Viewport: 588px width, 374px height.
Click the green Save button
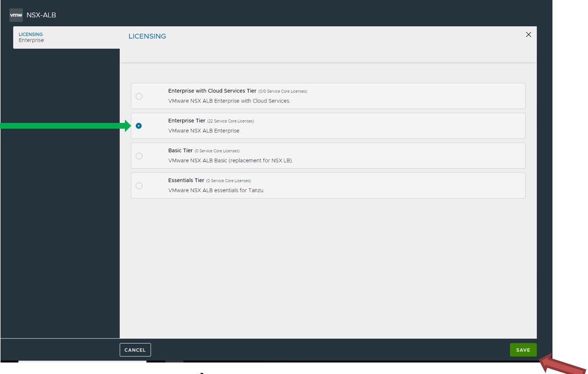(523, 350)
